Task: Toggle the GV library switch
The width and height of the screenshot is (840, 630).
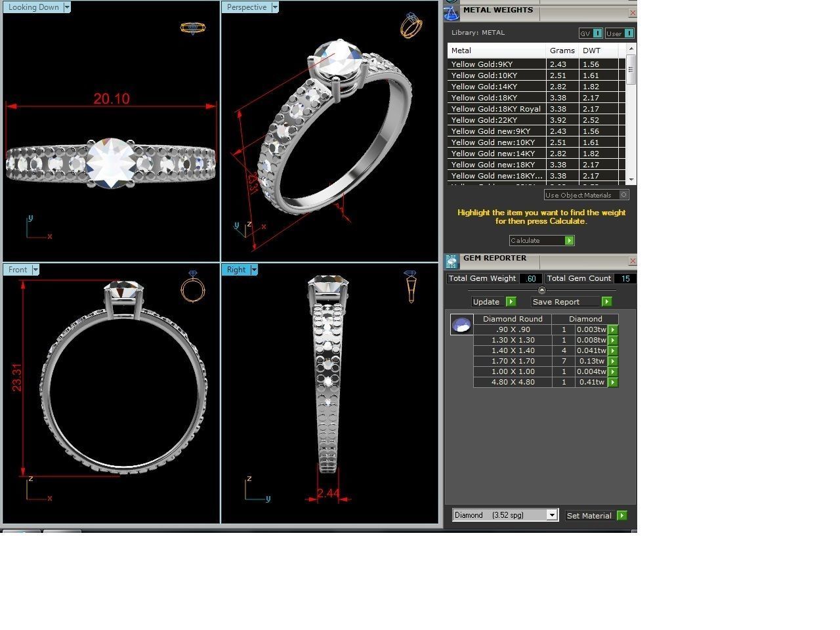Action: click(x=598, y=33)
